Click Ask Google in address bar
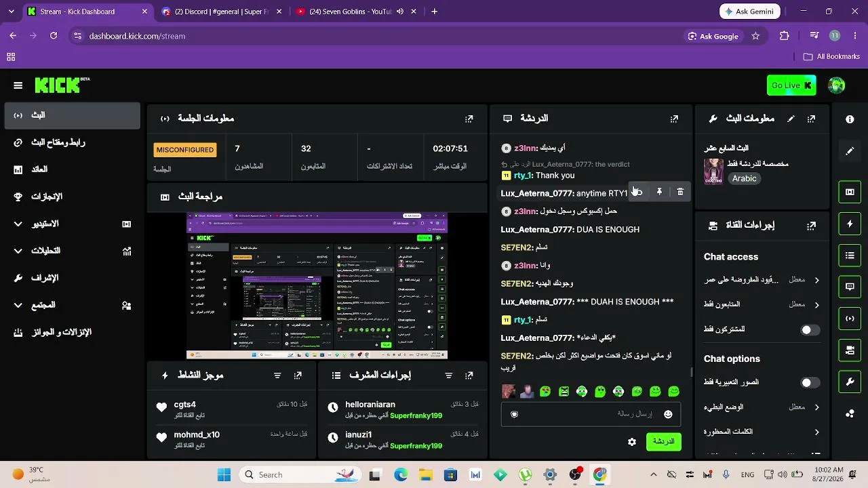The height and width of the screenshot is (488, 868). 713,36
